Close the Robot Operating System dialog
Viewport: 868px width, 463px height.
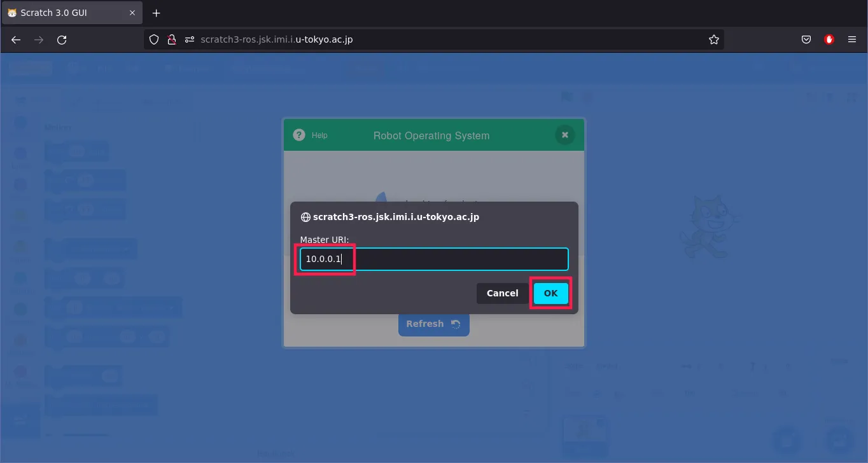click(x=564, y=135)
